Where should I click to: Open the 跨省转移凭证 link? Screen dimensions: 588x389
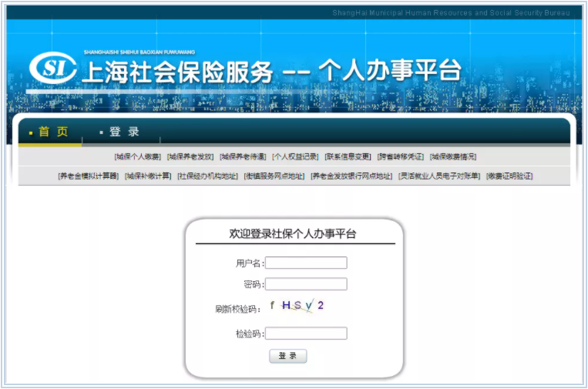coord(401,156)
